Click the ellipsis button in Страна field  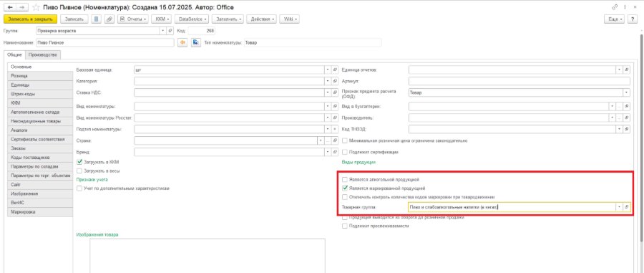tap(328, 140)
